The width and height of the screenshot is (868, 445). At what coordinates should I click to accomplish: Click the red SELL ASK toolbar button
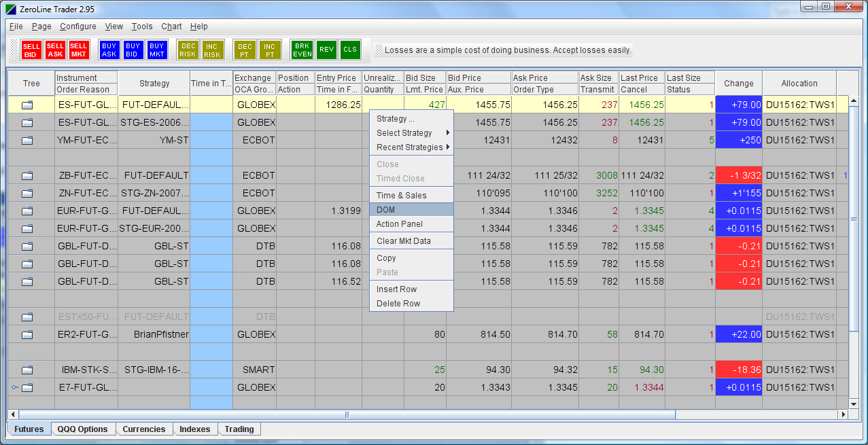pyautogui.click(x=55, y=50)
